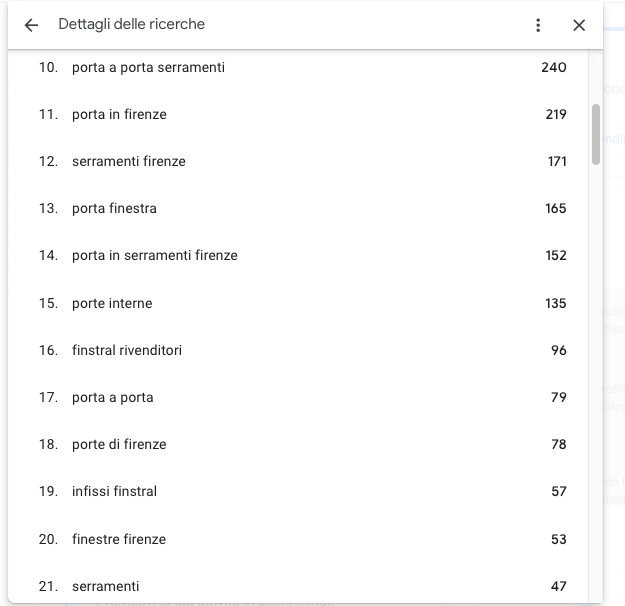Click the count 96 beside finstral rivenditori
This screenshot has height=606, width=625.
click(x=558, y=350)
